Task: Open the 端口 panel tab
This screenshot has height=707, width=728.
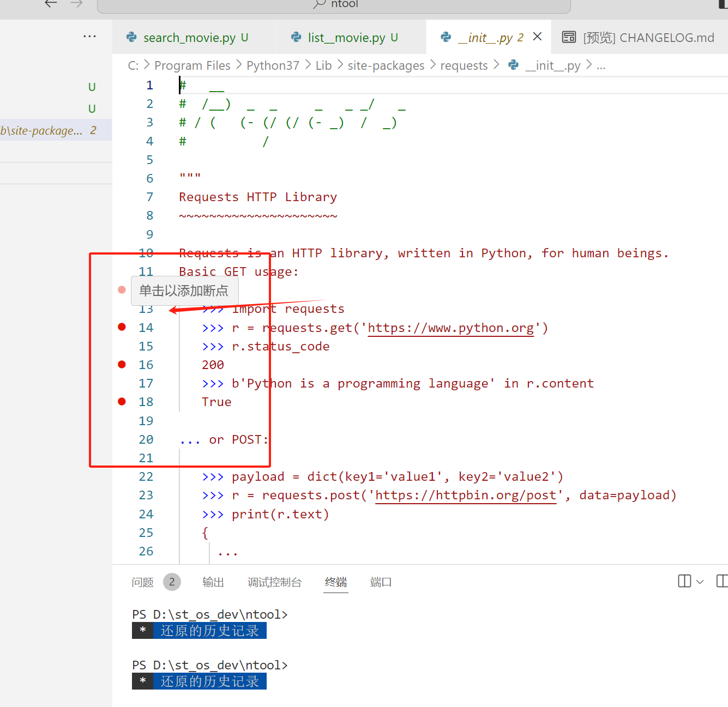Action: coord(381,582)
